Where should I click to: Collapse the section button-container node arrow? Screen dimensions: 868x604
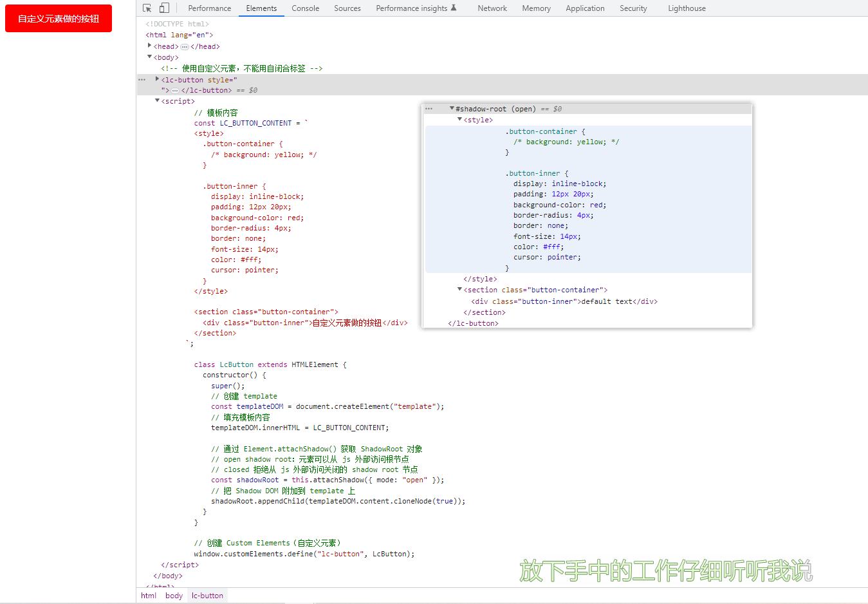459,289
